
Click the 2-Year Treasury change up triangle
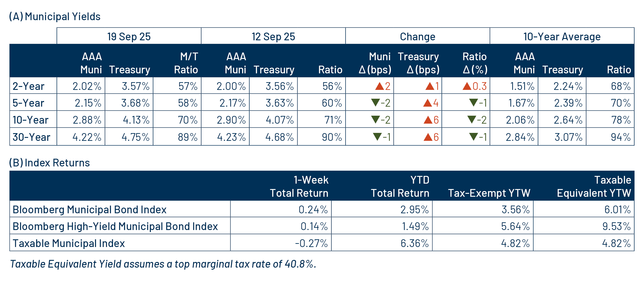[430, 86]
